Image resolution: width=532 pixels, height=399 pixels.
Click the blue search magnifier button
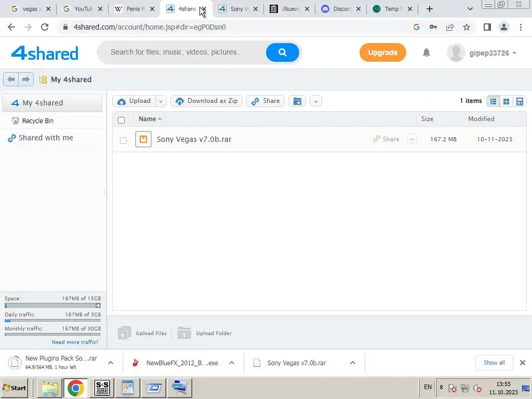pos(282,52)
